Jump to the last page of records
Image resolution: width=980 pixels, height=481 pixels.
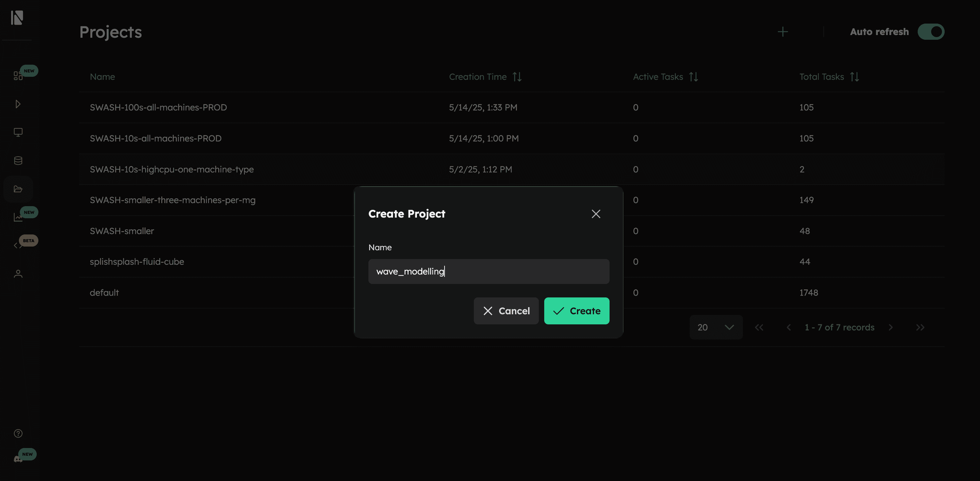tap(921, 327)
